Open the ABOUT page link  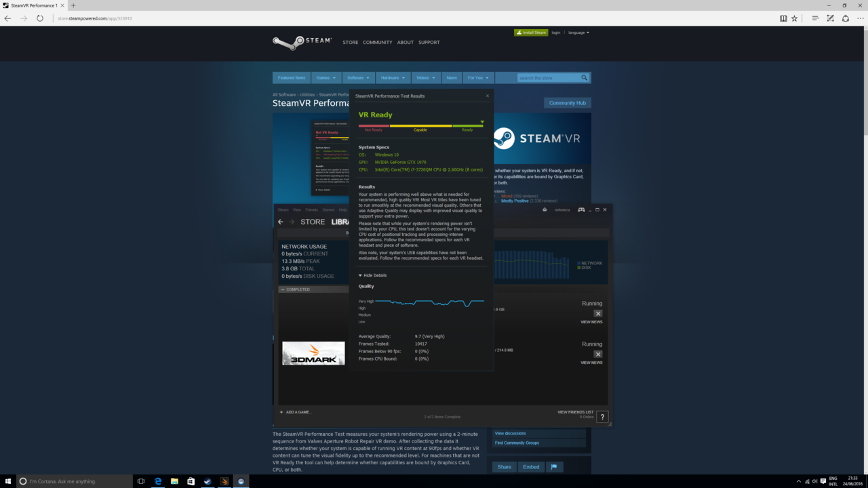(x=406, y=42)
